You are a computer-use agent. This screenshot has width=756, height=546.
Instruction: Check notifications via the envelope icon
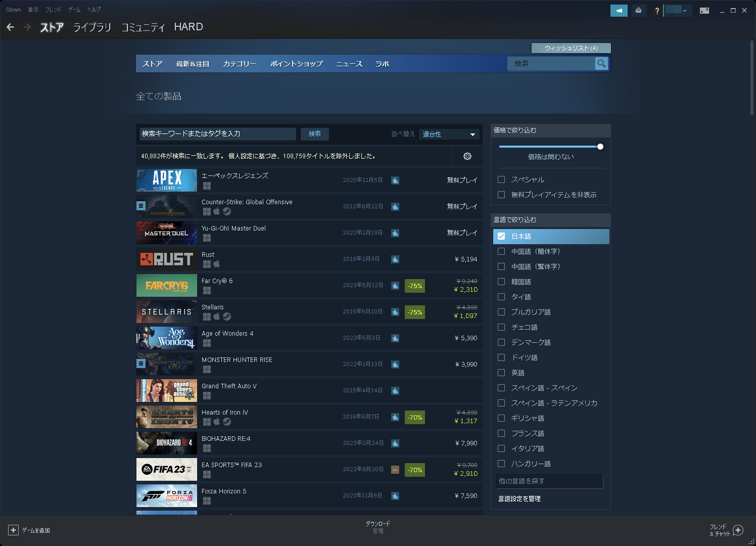click(639, 10)
